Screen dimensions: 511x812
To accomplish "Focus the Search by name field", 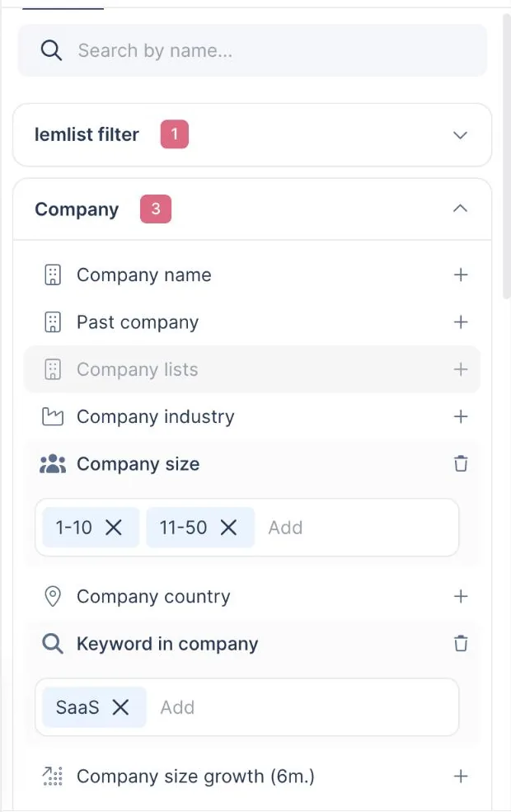I will point(252,51).
